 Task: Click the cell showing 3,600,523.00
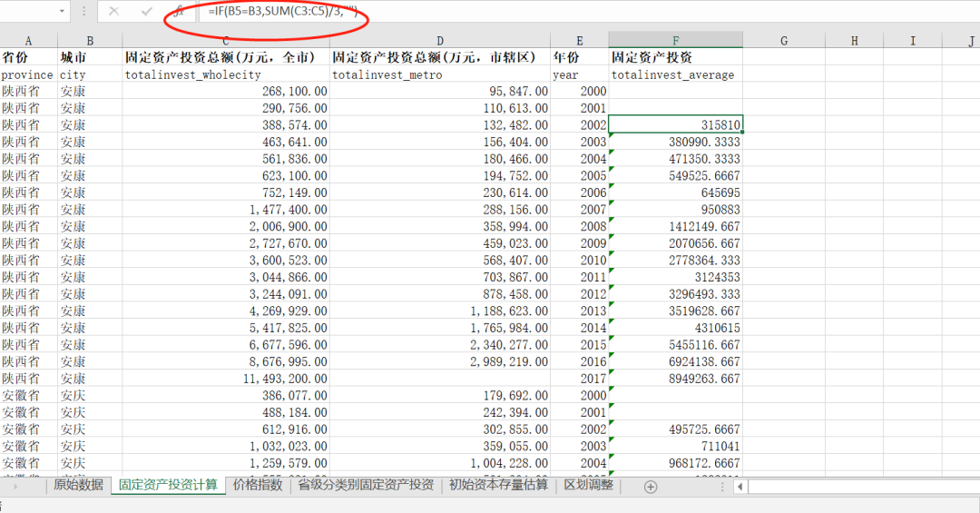click(226, 261)
